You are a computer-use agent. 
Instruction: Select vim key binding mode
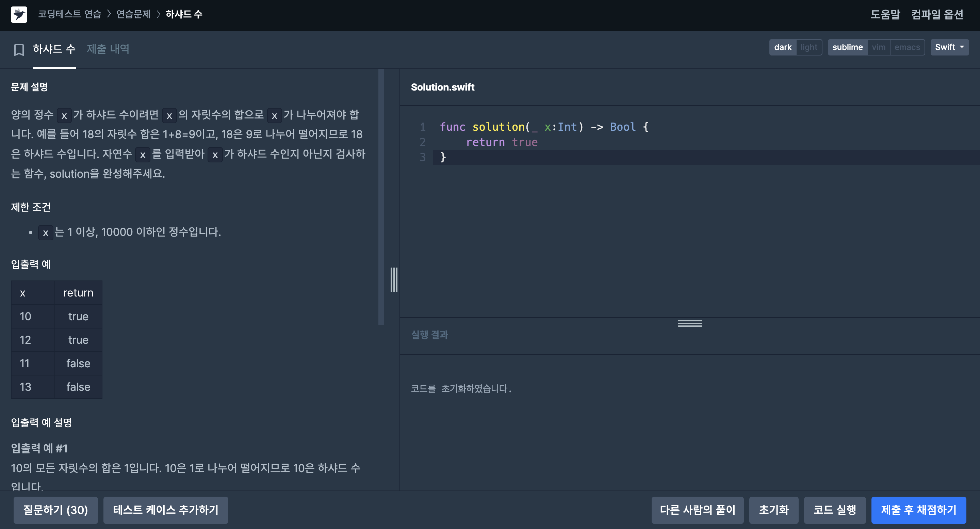(878, 47)
